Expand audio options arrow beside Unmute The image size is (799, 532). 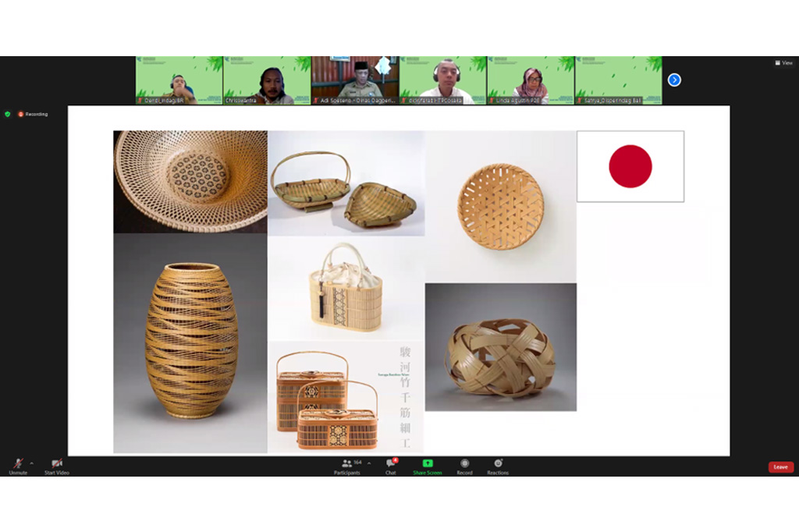pyautogui.click(x=31, y=463)
